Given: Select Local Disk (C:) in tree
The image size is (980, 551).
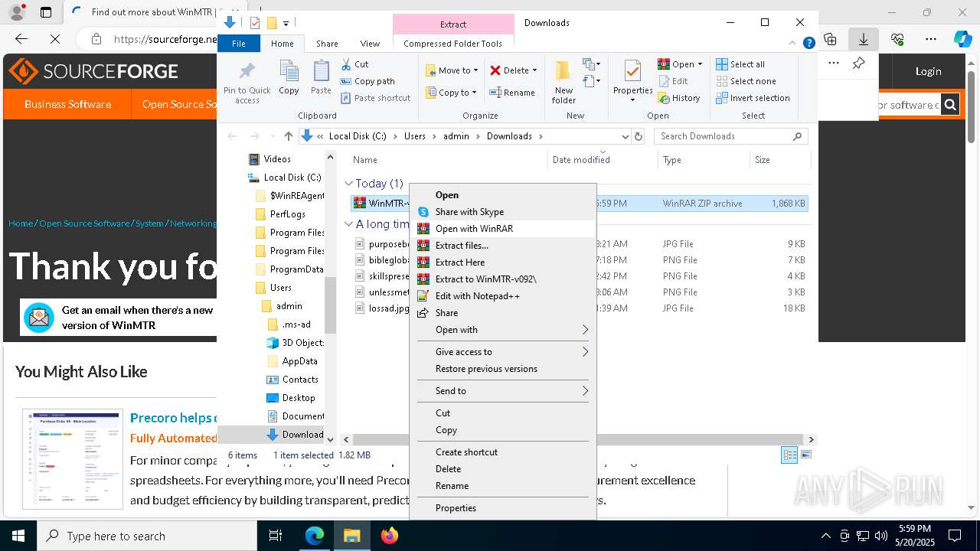Looking at the screenshot, I should 292,178.
